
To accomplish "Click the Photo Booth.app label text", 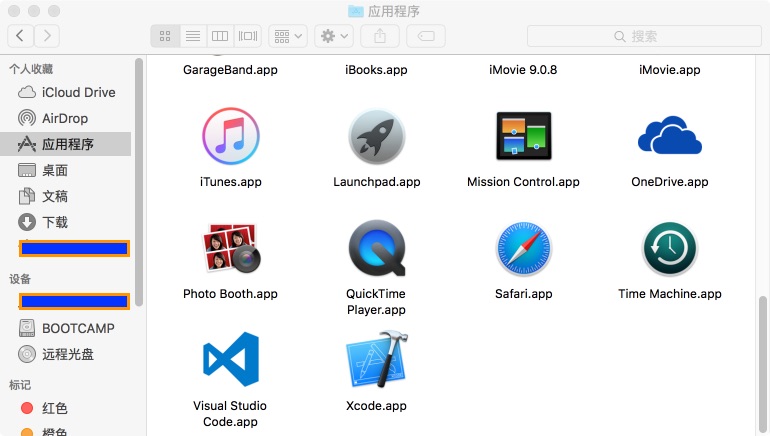I will [230, 294].
